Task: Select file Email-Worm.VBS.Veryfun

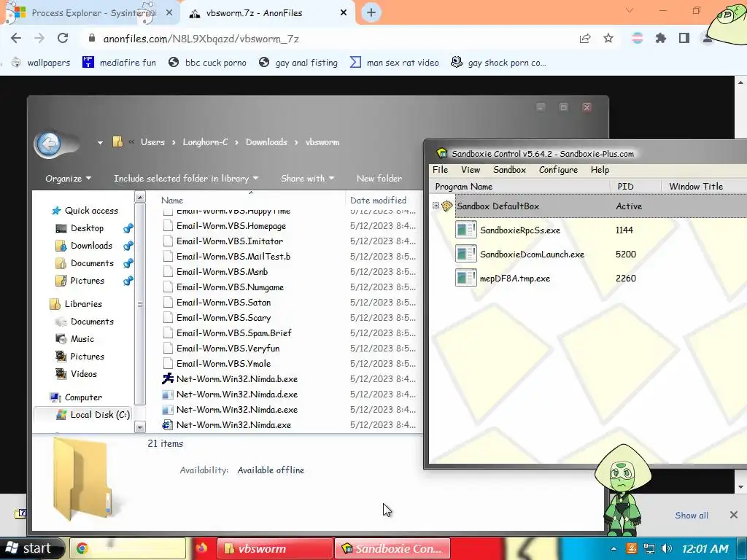Action: tap(228, 348)
